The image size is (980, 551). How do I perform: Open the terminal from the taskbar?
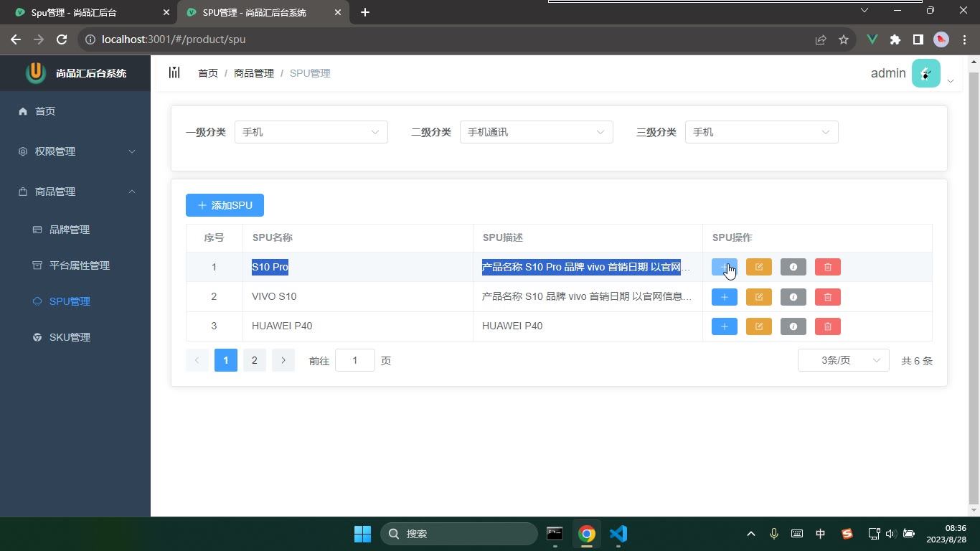555,534
